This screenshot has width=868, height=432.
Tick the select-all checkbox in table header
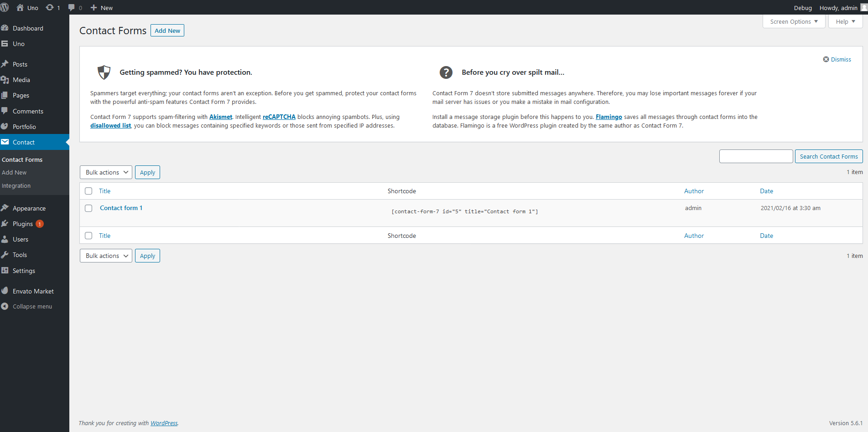pos(88,191)
